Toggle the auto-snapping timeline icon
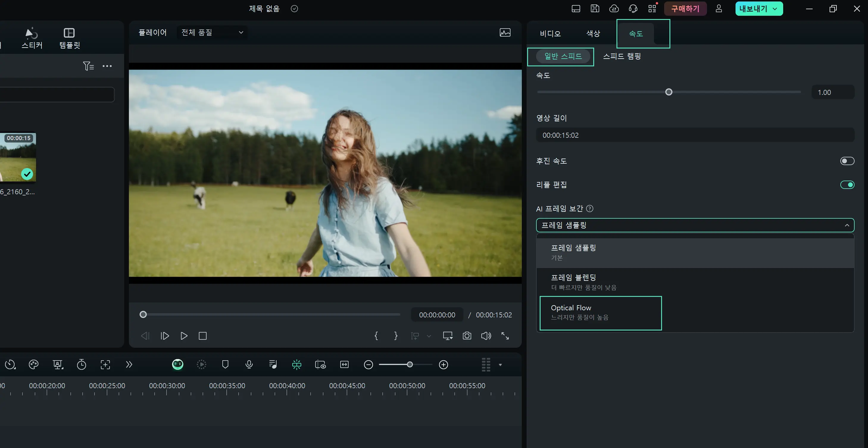Image resolution: width=868 pixels, height=448 pixels. tap(296, 364)
